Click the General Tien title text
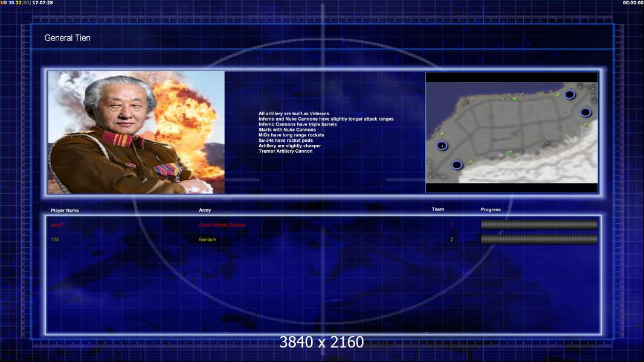The height and width of the screenshot is (362, 644). pyautogui.click(x=67, y=38)
